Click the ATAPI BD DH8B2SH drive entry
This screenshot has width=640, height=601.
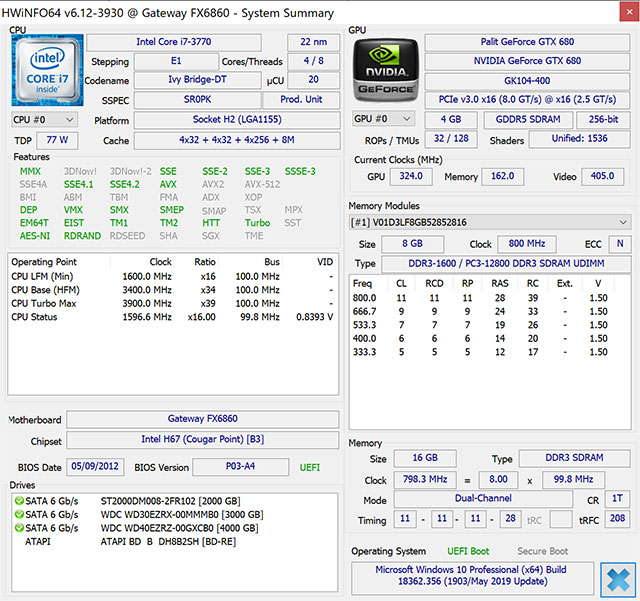pos(173,541)
